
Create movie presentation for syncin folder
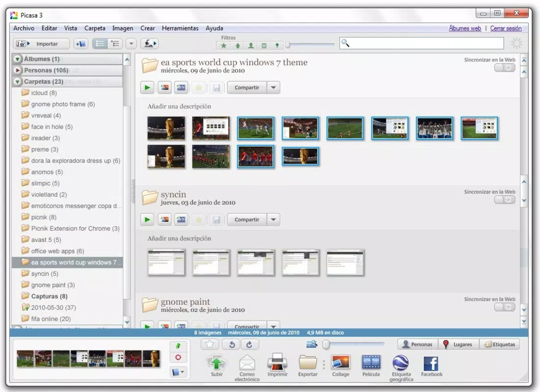[181, 220]
